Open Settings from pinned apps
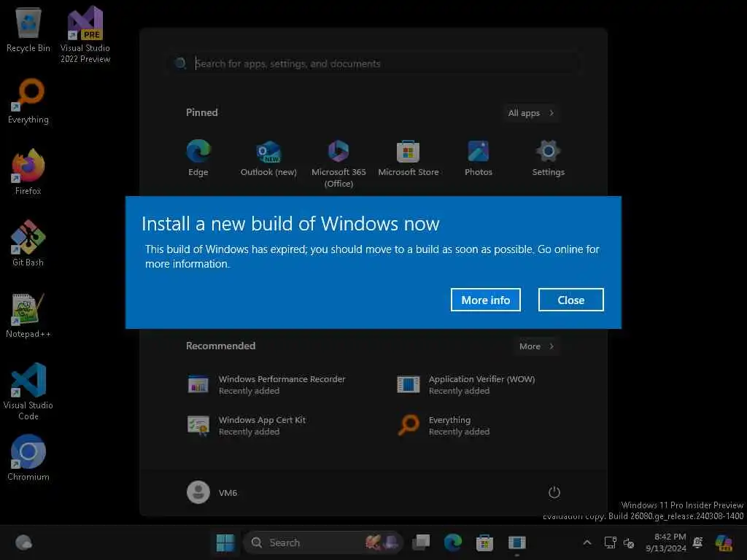The height and width of the screenshot is (560, 747). [549, 158]
